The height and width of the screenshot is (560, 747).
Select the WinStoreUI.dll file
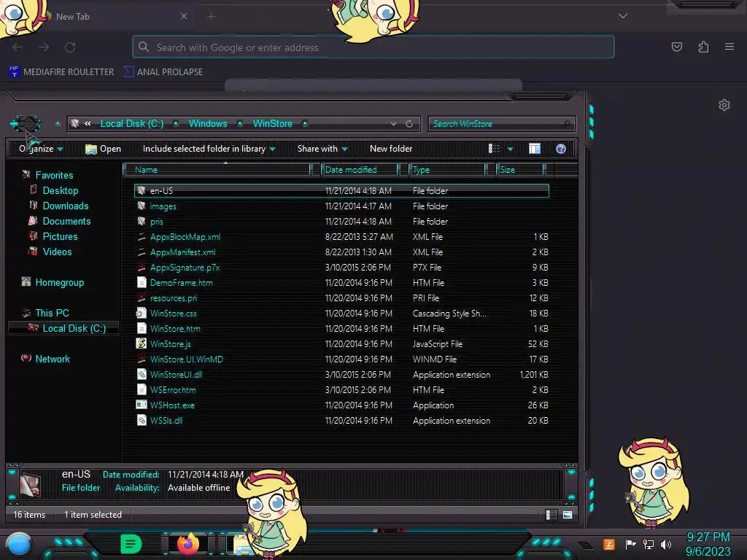click(x=341, y=374)
